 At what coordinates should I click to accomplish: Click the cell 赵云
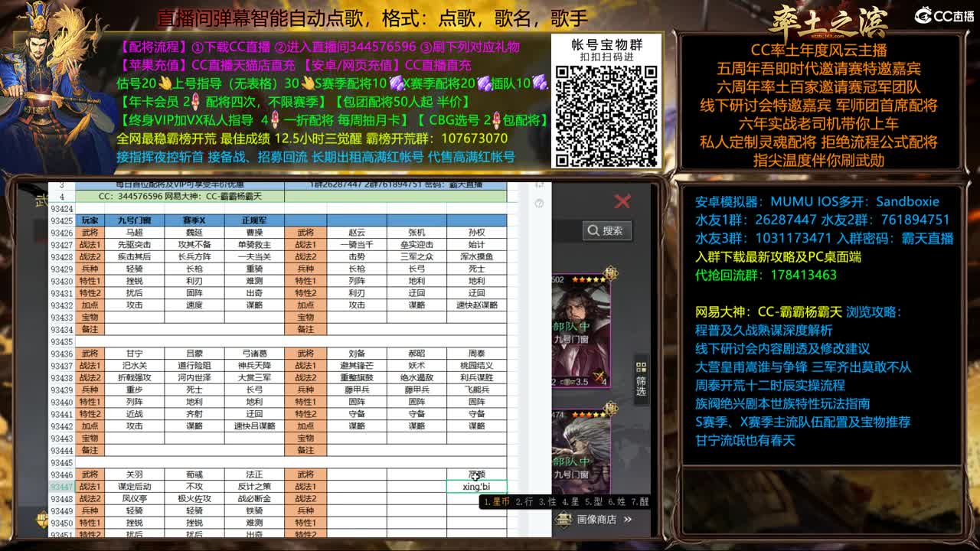coord(357,233)
